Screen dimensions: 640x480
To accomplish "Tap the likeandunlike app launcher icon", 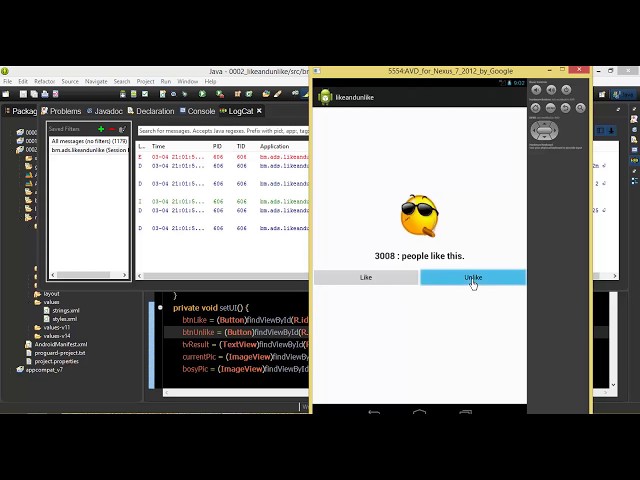I will point(325,97).
